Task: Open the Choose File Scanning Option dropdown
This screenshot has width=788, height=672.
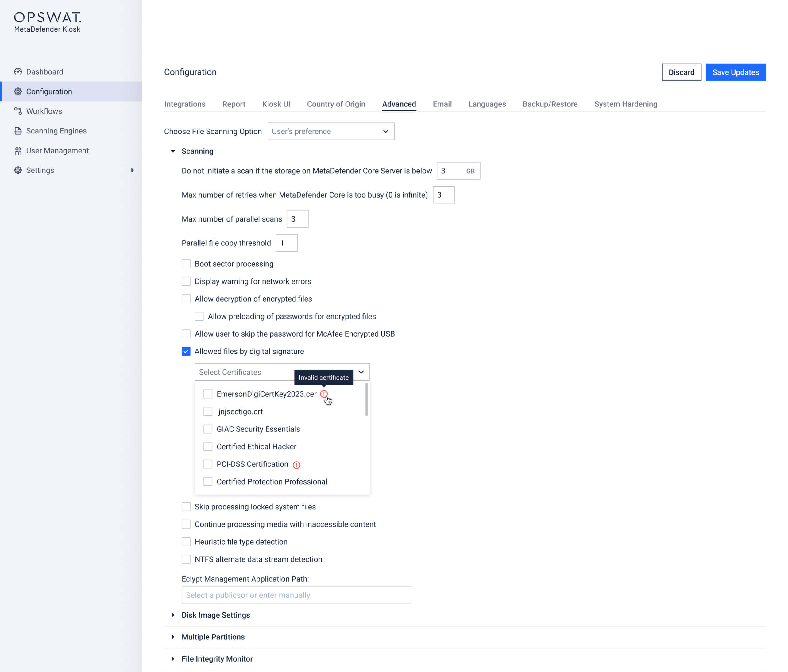Action: 331,131
